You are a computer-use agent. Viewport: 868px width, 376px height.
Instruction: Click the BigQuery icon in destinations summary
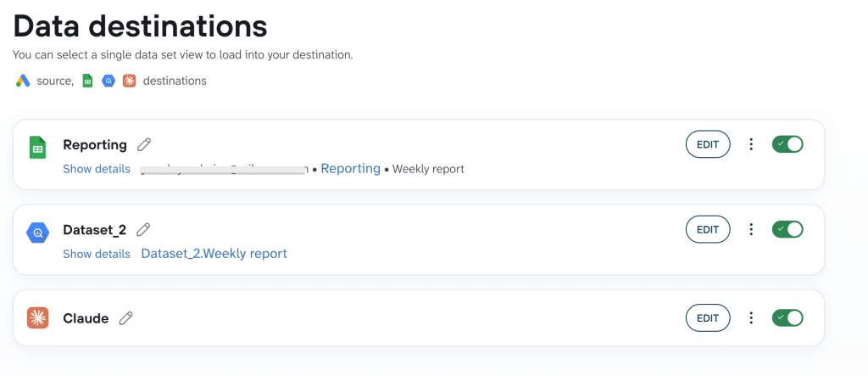tap(108, 81)
